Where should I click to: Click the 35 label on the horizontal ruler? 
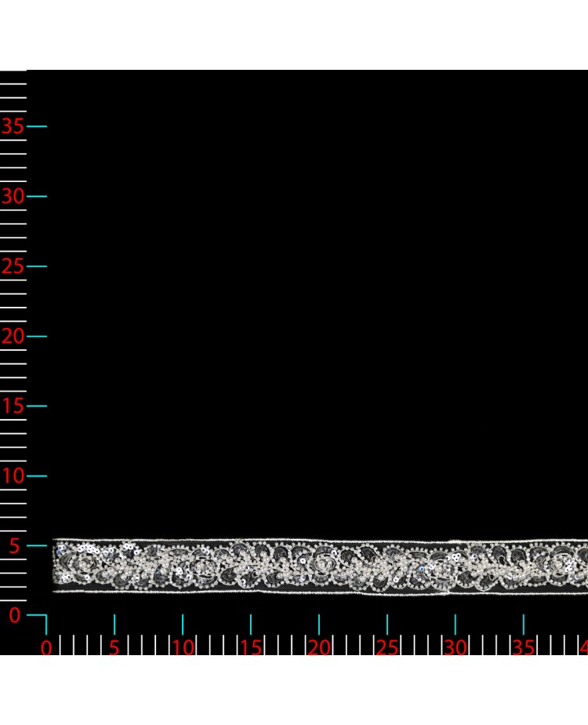pos(524,647)
